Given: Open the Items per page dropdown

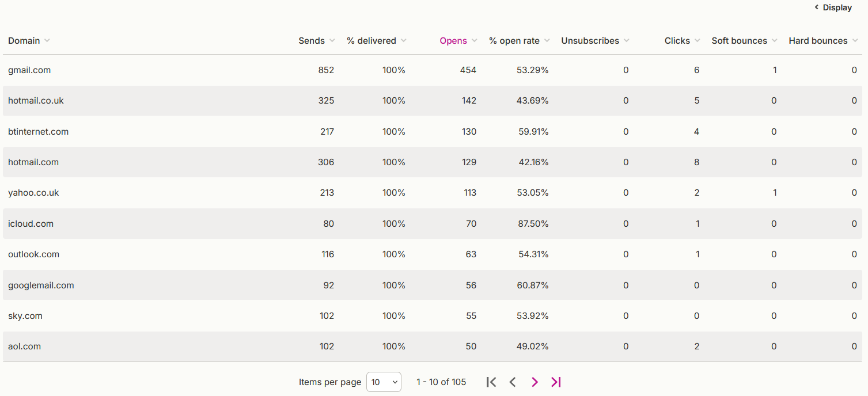Looking at the screenshot, I should click(x=384, y=382).
